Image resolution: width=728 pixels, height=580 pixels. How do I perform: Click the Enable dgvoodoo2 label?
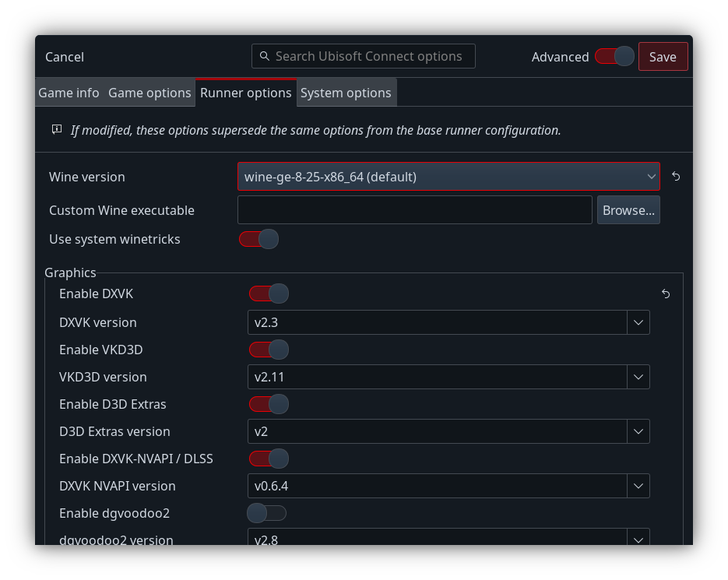pos(114,513)
